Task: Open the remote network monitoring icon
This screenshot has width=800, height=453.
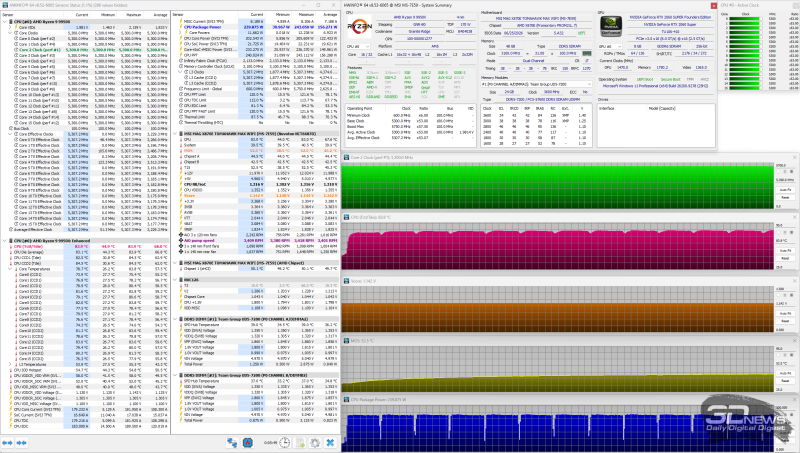Action: tap(232, 442)
